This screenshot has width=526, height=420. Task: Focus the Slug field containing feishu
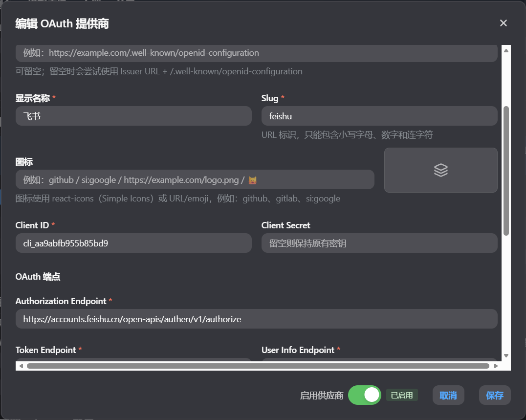click(379, 116)
